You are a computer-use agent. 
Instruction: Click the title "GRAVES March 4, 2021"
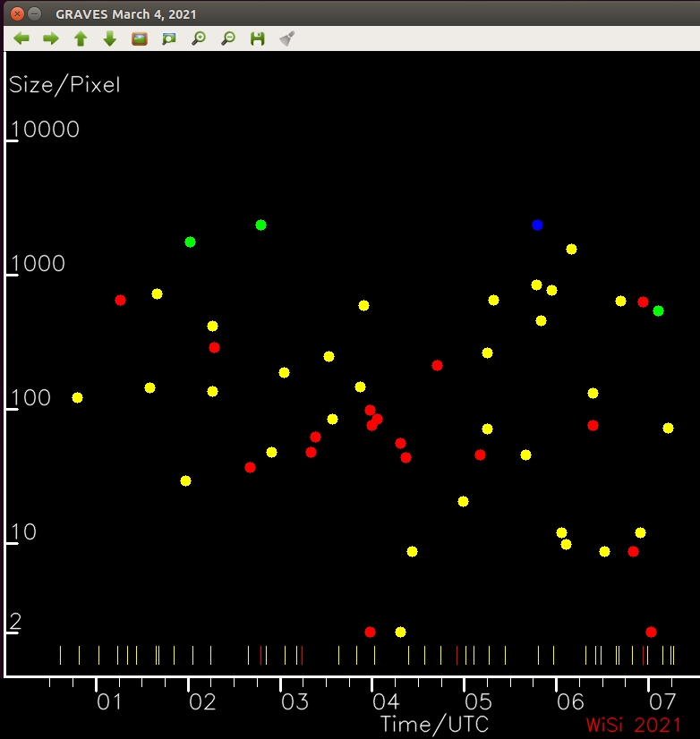point(126,14)
